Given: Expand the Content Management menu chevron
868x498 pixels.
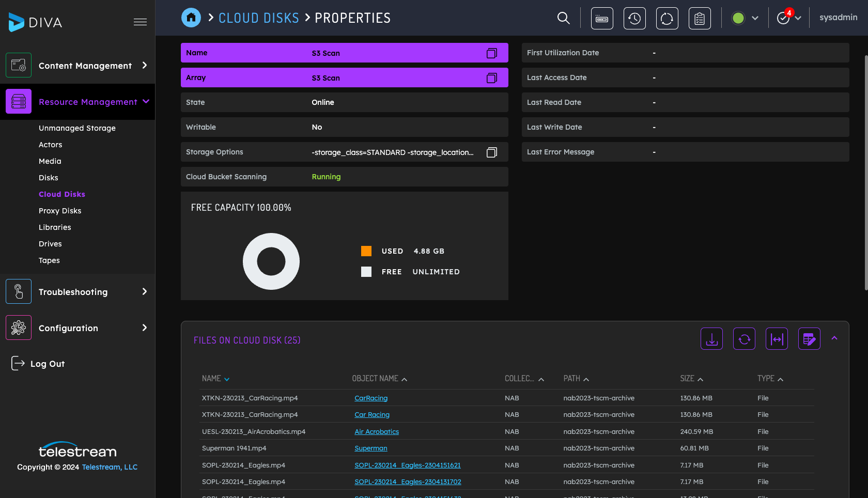Looking at the screenshot, I should 145,65.
